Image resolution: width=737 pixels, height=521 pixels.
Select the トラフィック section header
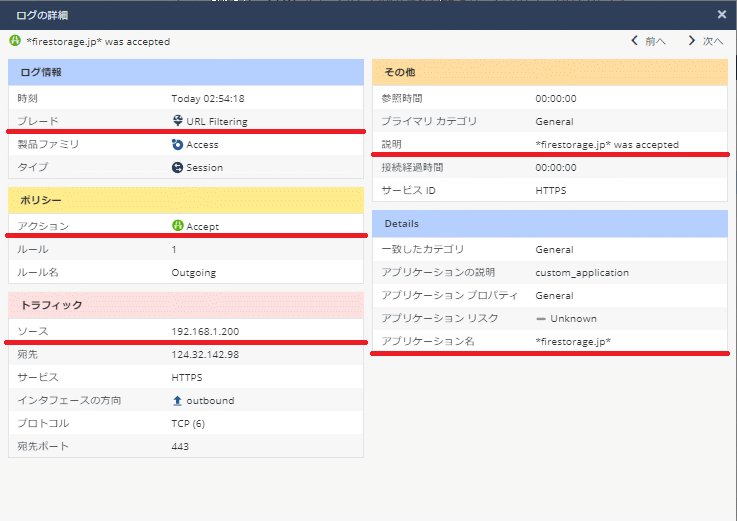point(185,305)
